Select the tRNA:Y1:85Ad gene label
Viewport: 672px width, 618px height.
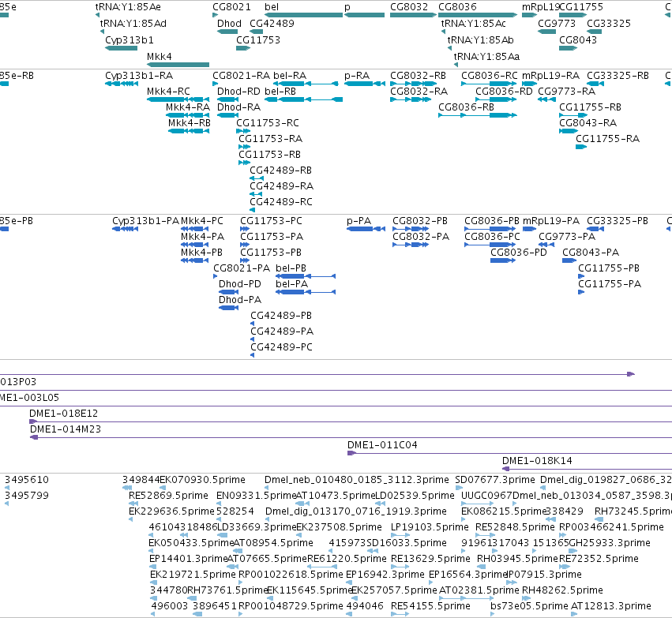coord(133,24)
